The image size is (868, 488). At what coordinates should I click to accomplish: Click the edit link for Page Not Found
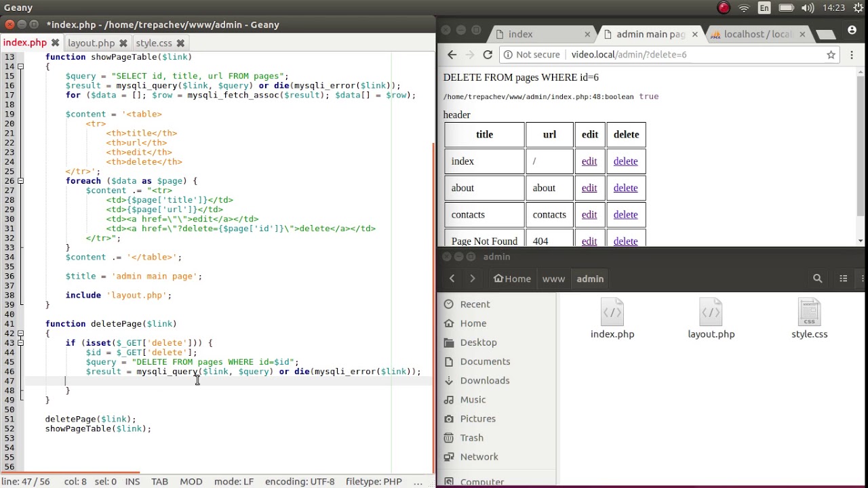point(589,241)
